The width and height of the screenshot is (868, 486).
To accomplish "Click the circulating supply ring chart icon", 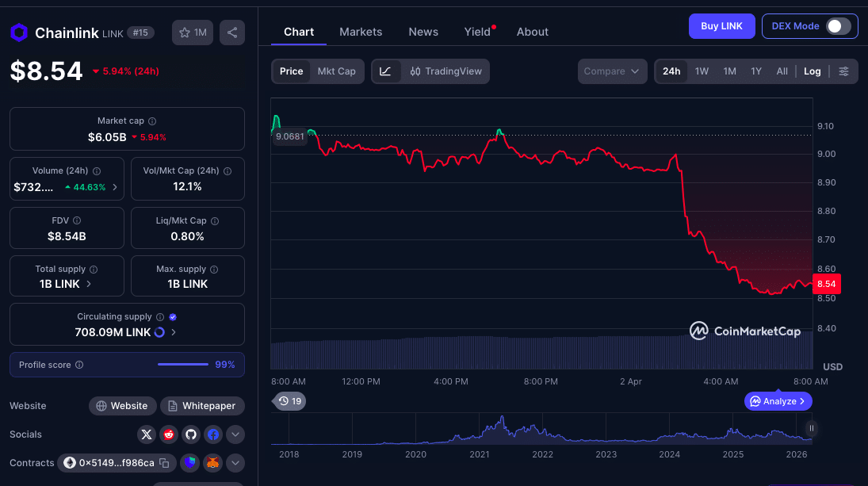I will point(159,332).
